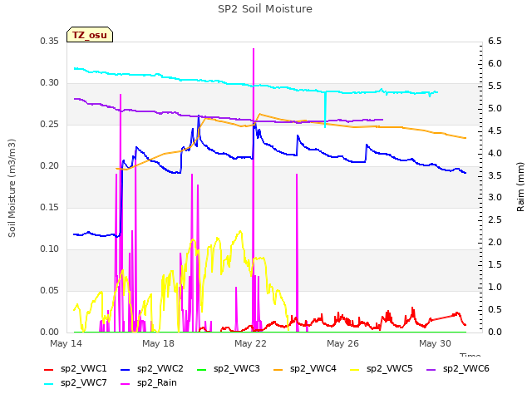The image size is (532, 399).
Task: Click the green sp2_VWC3 legend swatch
Action: tap(201, 370)
